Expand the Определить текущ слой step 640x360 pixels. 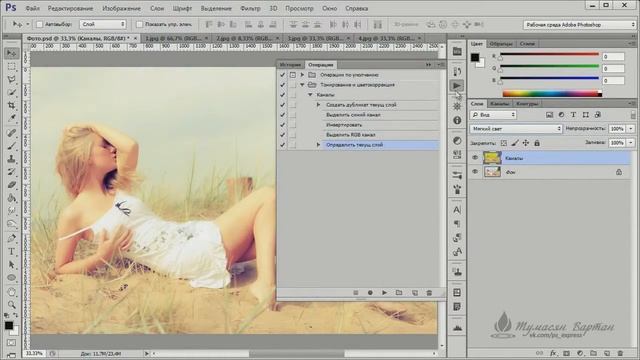[319, 144]
